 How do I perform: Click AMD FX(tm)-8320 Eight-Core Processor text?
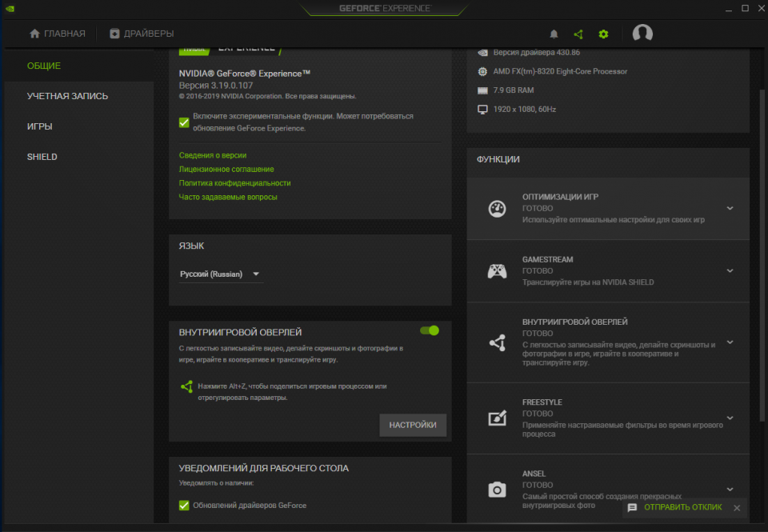560,71
